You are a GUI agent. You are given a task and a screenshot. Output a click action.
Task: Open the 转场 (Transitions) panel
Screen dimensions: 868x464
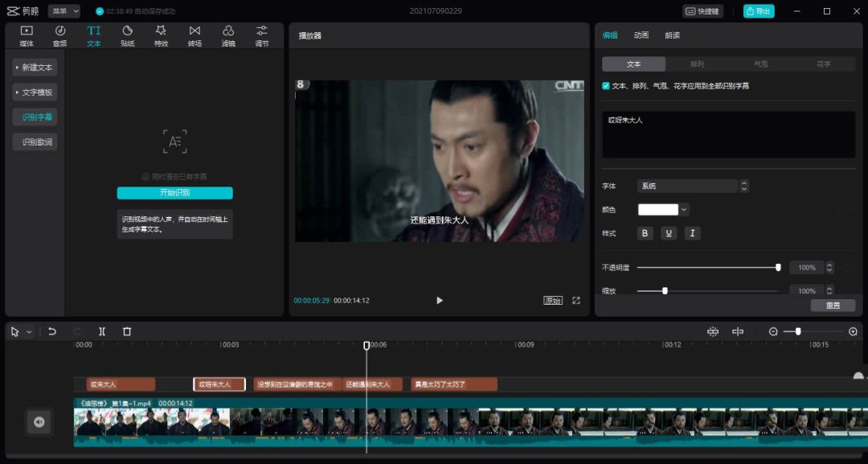[194, 34]
